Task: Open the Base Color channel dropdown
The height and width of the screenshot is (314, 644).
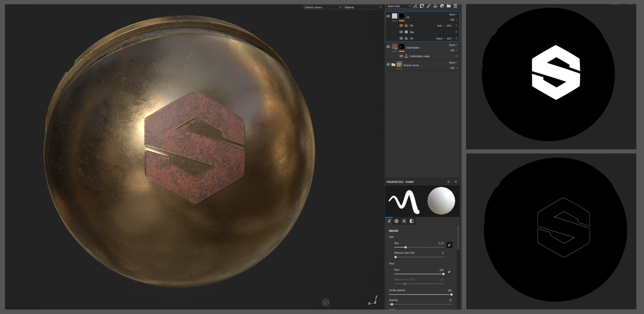Action: [399, 6]
